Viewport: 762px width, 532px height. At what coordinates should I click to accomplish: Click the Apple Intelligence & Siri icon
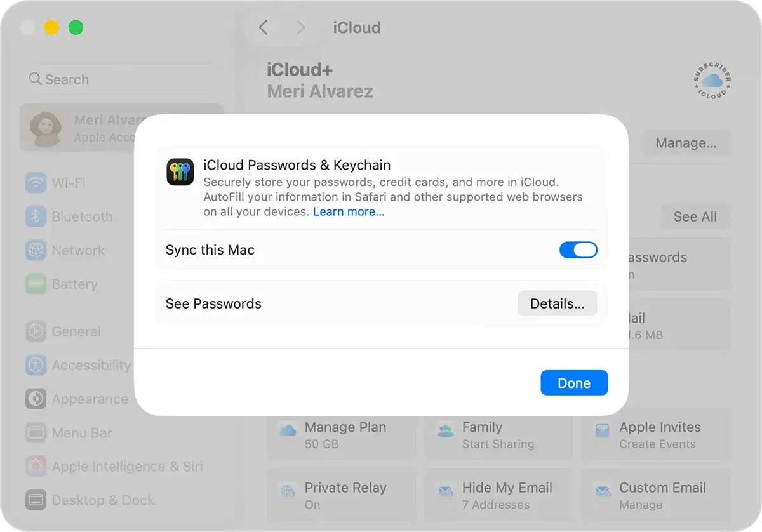36,467
